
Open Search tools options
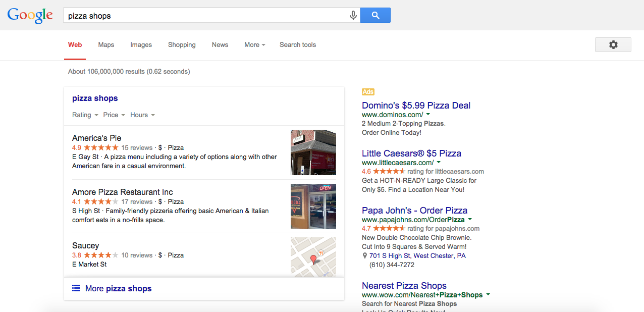(x=298, y=45)
